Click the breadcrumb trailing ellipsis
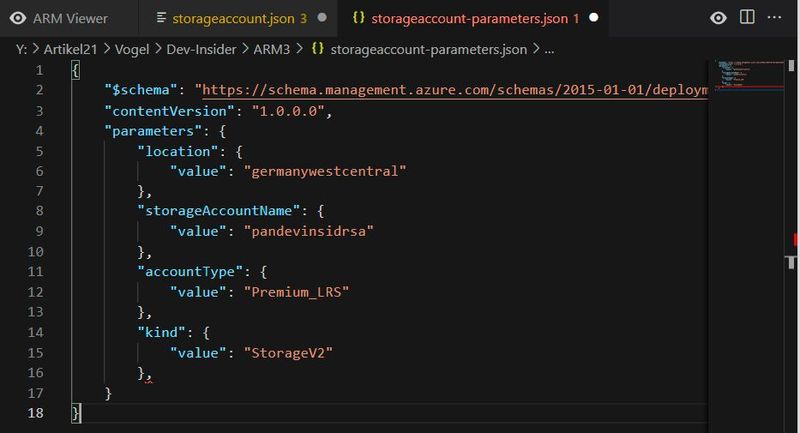Image resolution: width=800 pixels, height=433 pixels. point(549,50)
